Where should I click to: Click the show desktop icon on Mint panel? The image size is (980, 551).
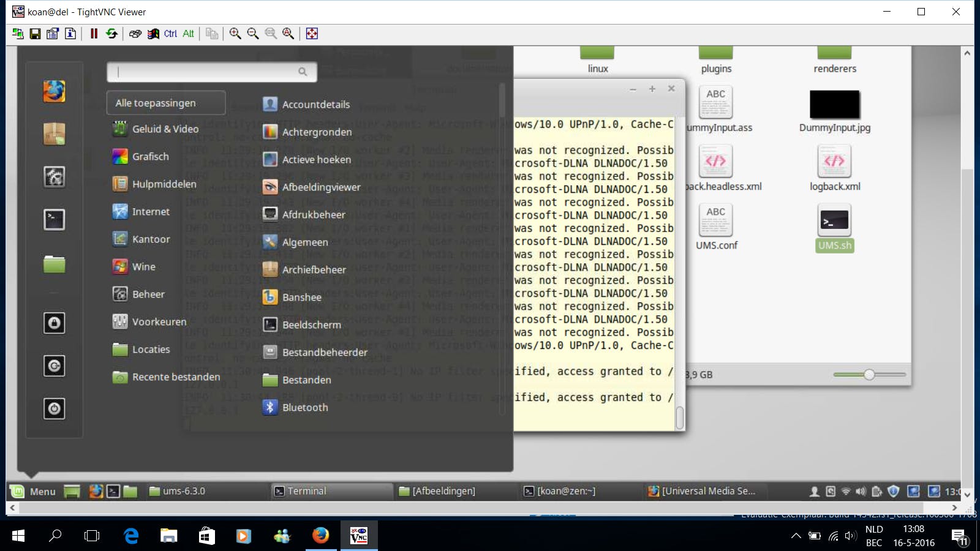point(72,491)
